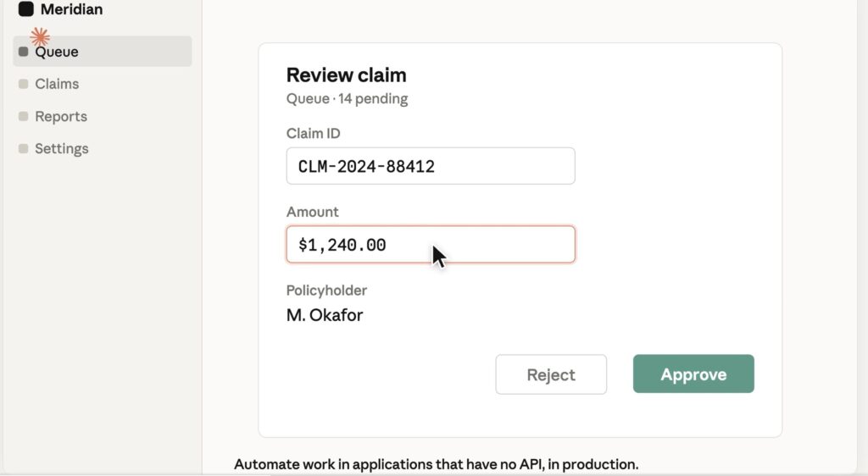Image resolution: width=868 pixels, height=476 pixels.
Task: Click the Review claim heading
Action: click(346, 75)
